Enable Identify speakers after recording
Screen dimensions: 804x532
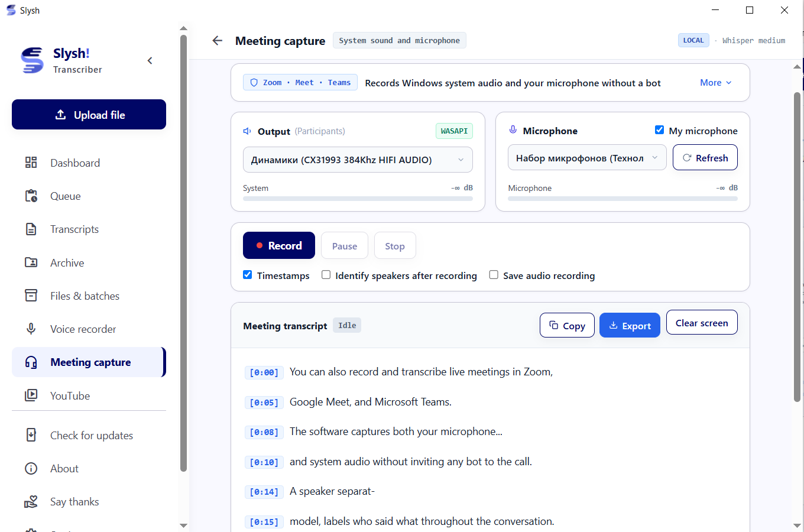pos(326,275)
